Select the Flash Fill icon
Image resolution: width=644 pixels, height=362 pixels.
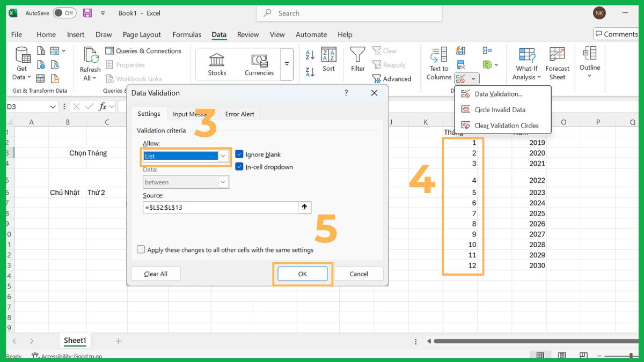[x=460, y=50]
